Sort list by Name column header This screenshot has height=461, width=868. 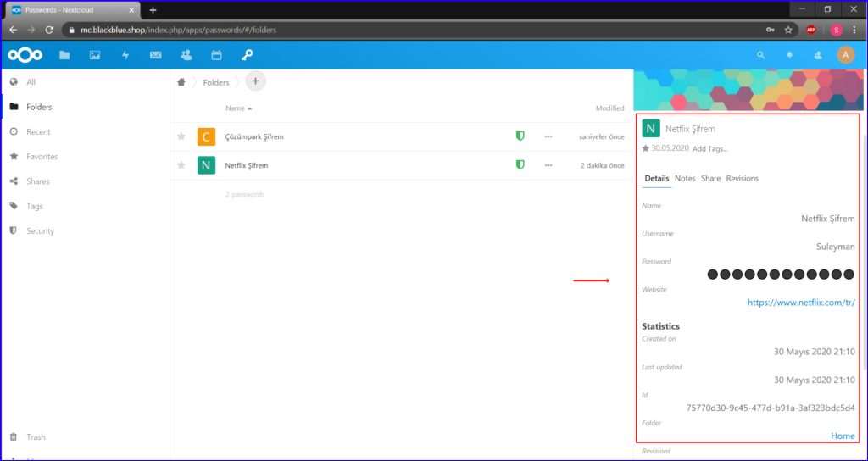(238, 108)
